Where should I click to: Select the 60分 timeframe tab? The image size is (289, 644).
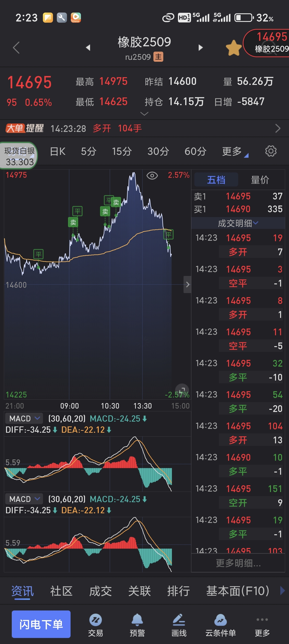click(x=195, y=151)
